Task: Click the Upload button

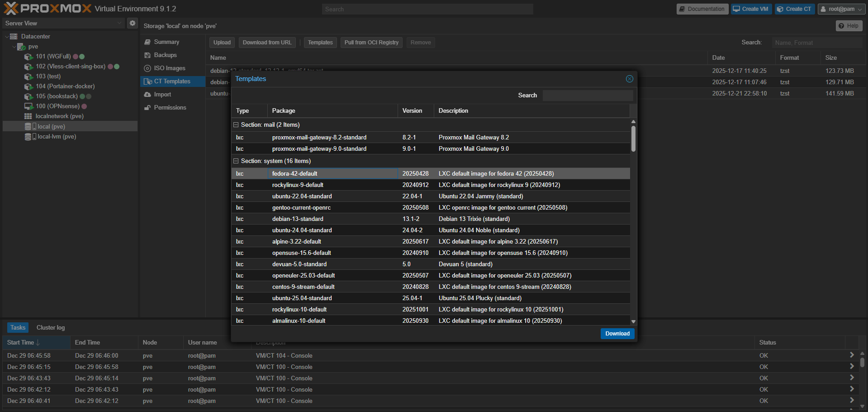Action: (222, 43)
